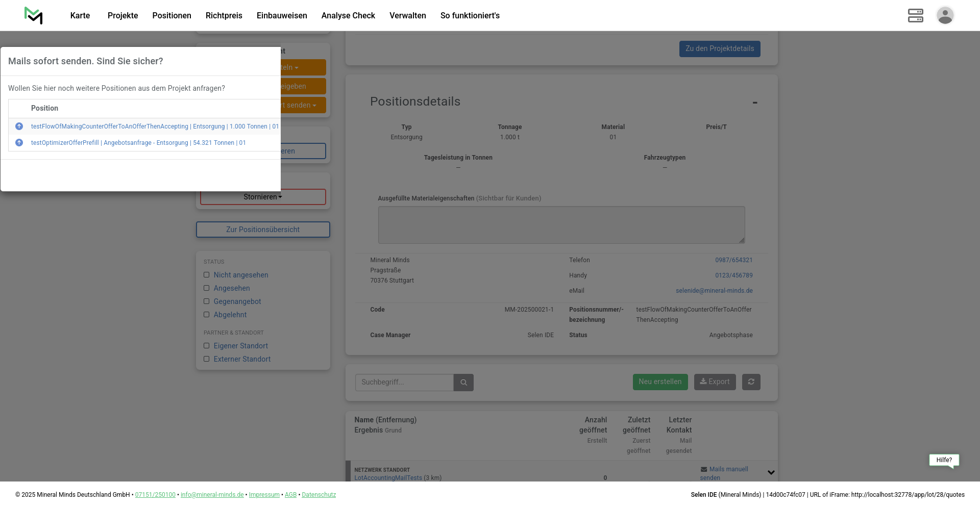The image size is (980, 507).
Task: Click arrow icon beside testFlowOfMakingCounterOffer position
Action: coord(19,126)
